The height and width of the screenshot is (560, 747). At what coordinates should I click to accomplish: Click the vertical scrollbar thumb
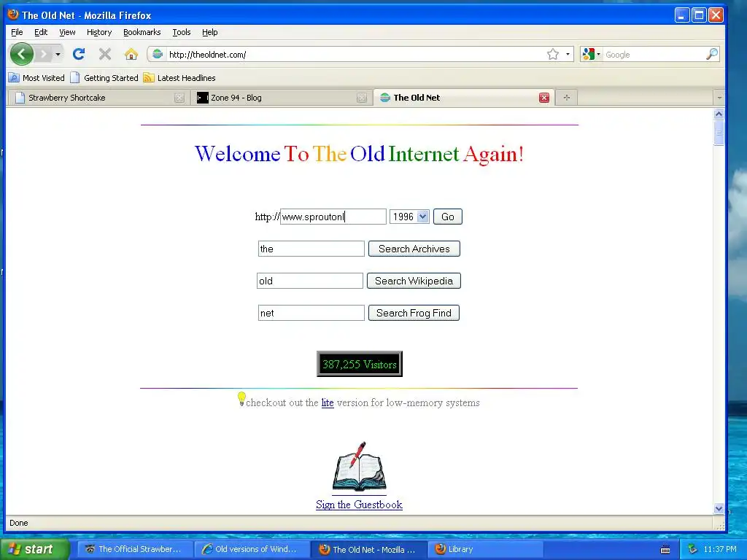tap(719, 133)
